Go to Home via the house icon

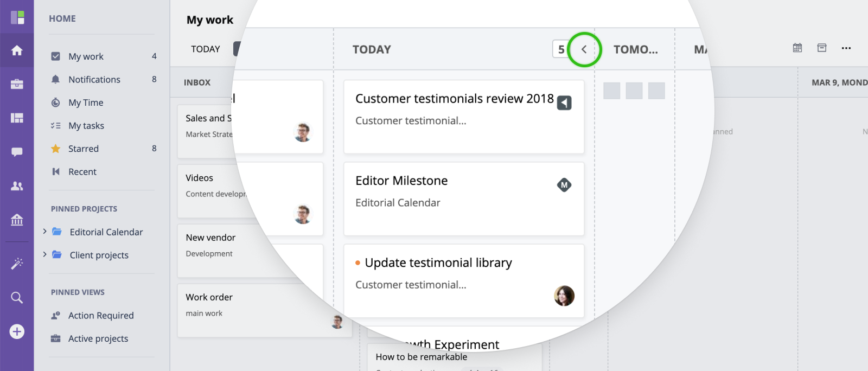17,50
